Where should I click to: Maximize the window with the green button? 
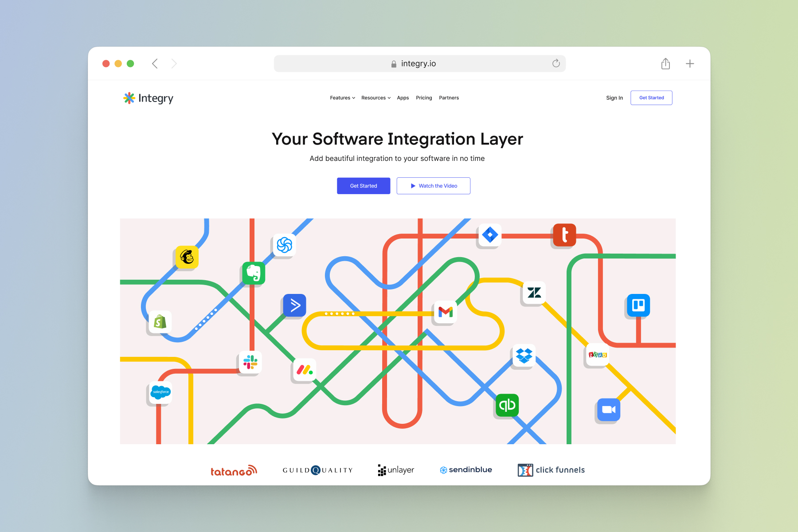tap(130, 63)
